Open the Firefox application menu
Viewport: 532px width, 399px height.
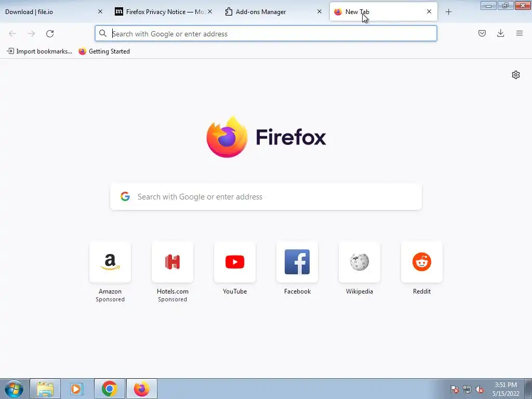(519, 33)
